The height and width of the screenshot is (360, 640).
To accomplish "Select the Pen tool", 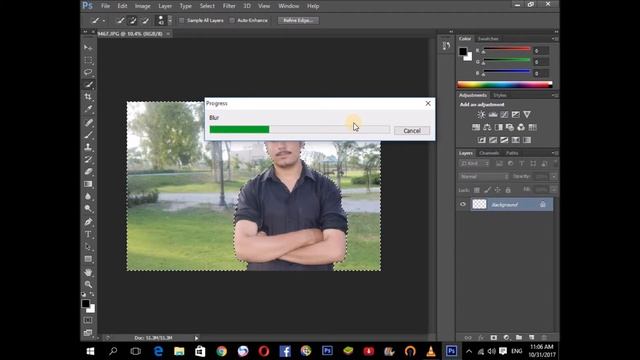I will (x=88, y=222).
